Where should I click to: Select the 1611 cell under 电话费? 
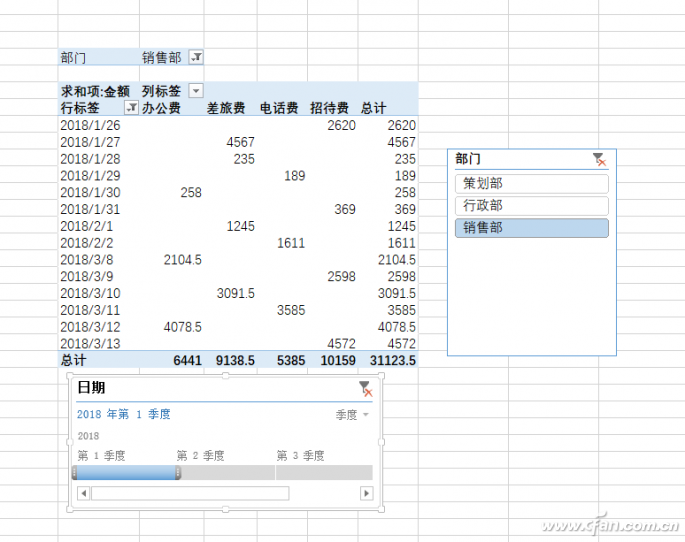(291, 243)
